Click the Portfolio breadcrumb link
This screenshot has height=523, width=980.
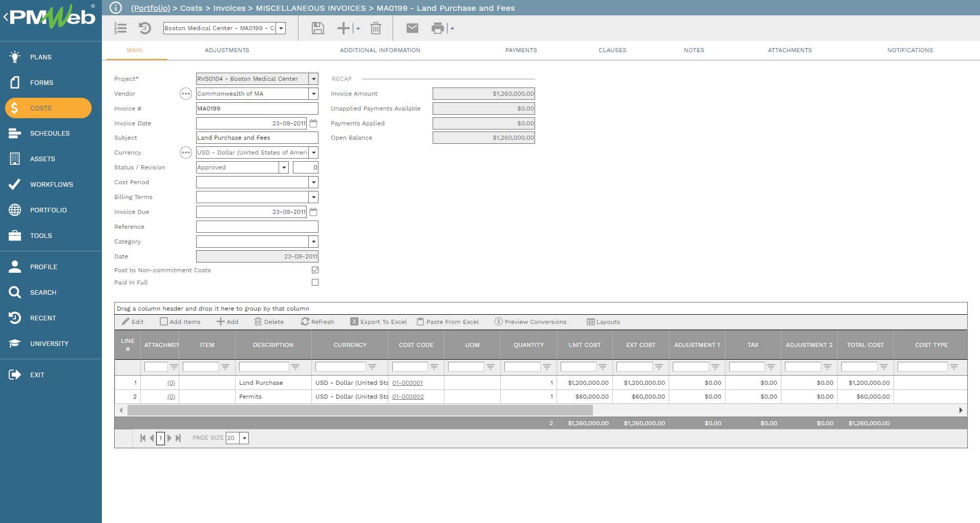click(x=151, y=8)
